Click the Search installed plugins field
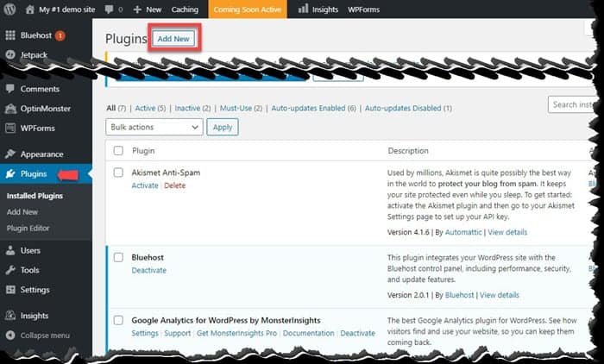The height and width of the screenshot is (364, 604). [572, 104]
